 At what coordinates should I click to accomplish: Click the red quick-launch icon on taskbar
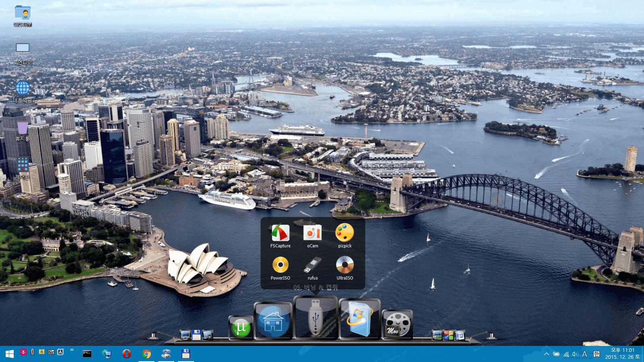point(23,352)
